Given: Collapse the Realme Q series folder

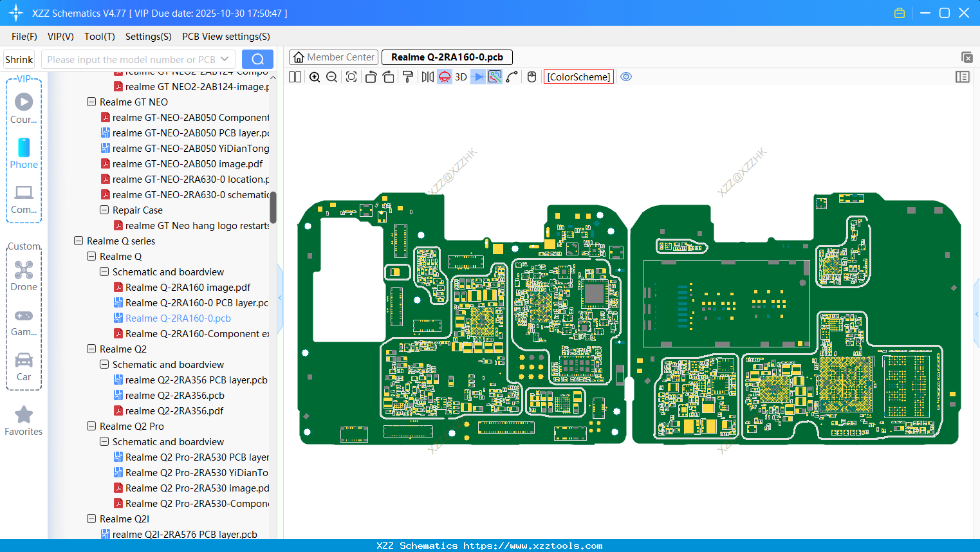Looking at the screenshot, I should tap(79, 241).
